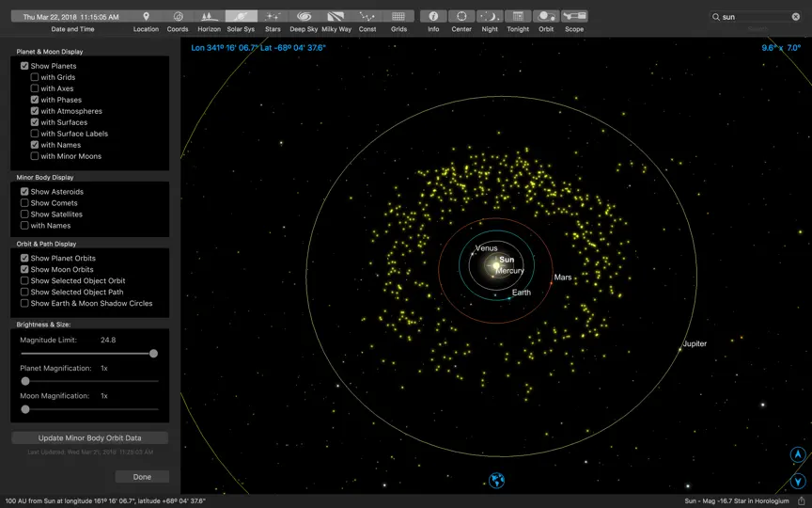Image resolution: width=812 pixels, height=508 pixels.
Task: Open the Deep Sky settings icon
Action: 304,17
